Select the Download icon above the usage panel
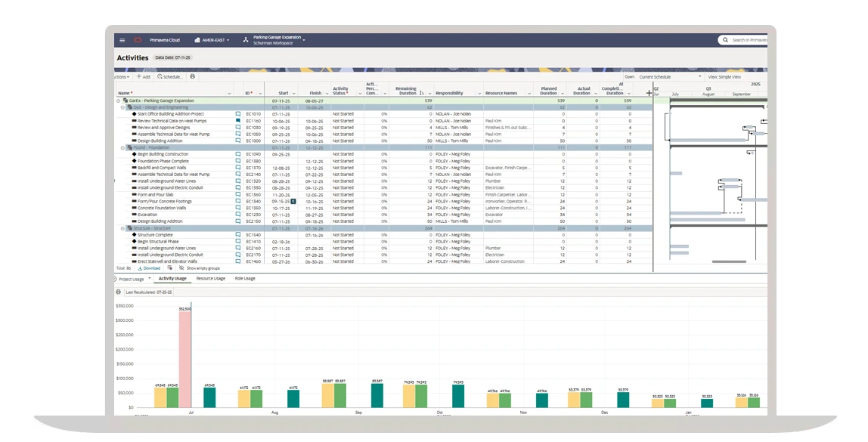Viewport: 868px width, 442px height. tap(140, 270)
